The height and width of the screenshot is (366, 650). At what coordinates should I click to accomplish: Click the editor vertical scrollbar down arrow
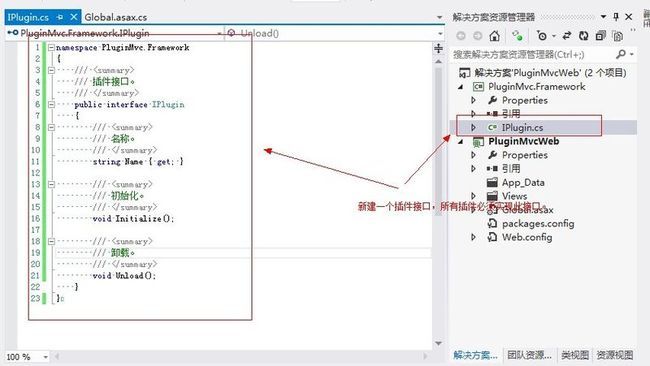point(439,343)
